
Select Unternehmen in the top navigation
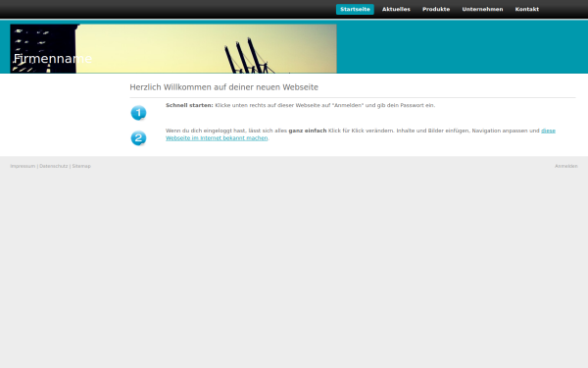(482, 10)
